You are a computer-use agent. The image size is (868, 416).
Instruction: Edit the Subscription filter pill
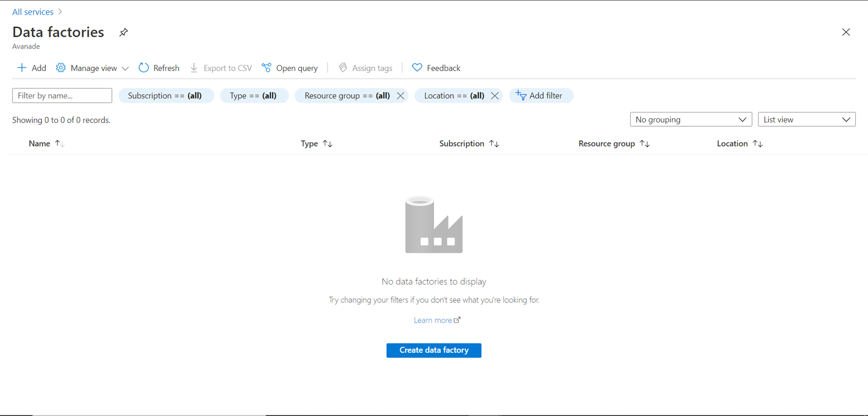[x=166, y=95]
